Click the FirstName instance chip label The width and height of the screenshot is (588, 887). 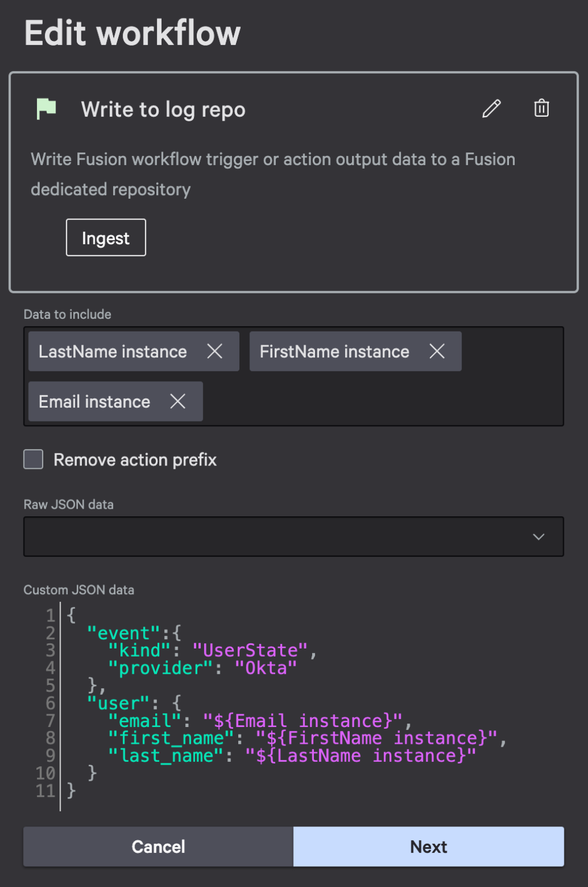[334, 351]
